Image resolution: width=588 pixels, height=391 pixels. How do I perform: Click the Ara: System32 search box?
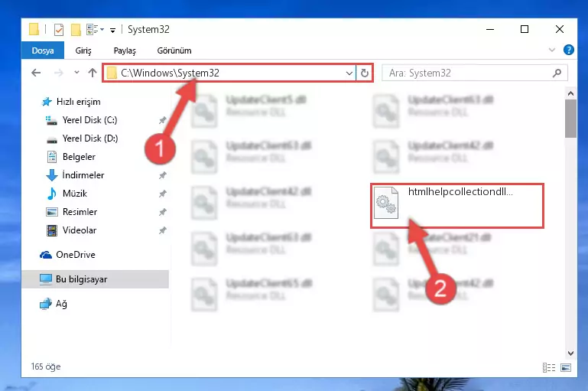(x=474, y=73)
